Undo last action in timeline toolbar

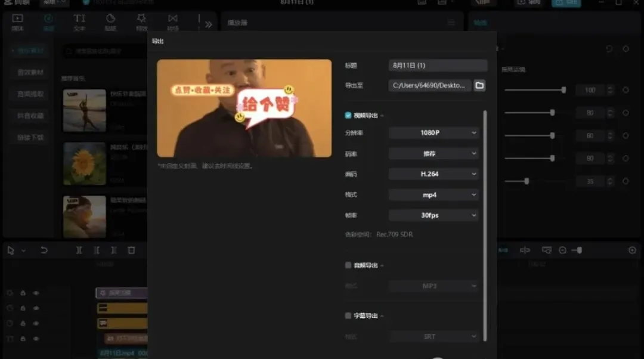(x=44, y=250)
